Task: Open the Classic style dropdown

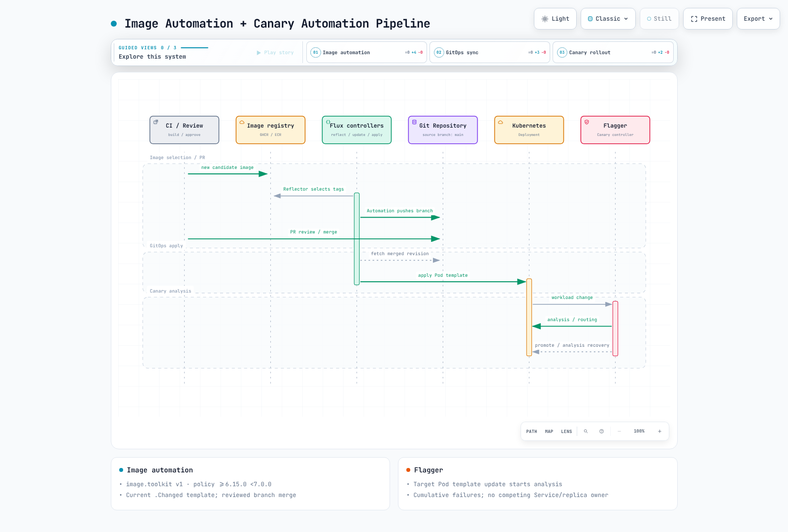Action: (608, 19)
